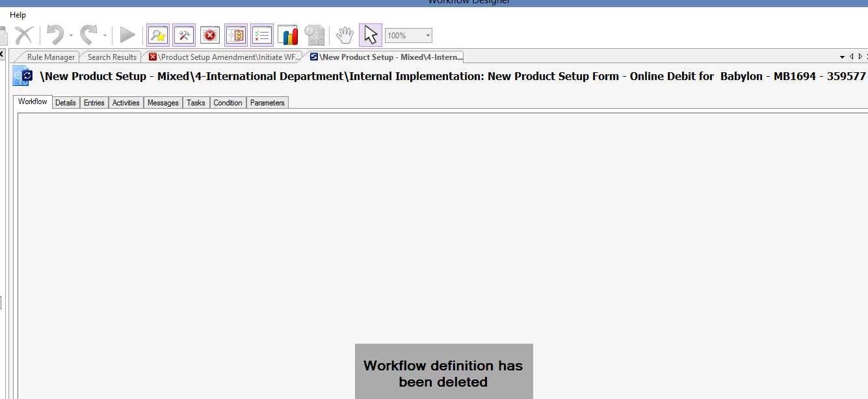Toggle the magnifier with star search panel
The image size is (868, 399).
(x=158, y=35)
